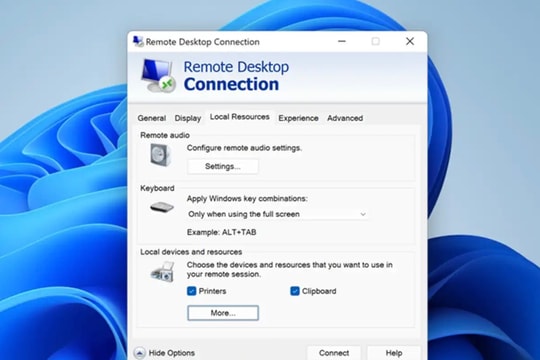Uncheck the Clipboard checkbox
This screenshot has height=360, width=540.
click(x=295, y=291)
